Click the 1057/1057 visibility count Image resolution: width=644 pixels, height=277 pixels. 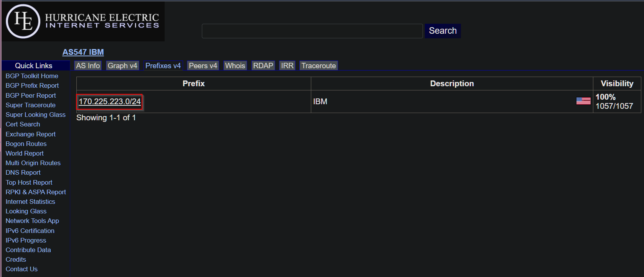pyautogui.click(x=614, y=106)
